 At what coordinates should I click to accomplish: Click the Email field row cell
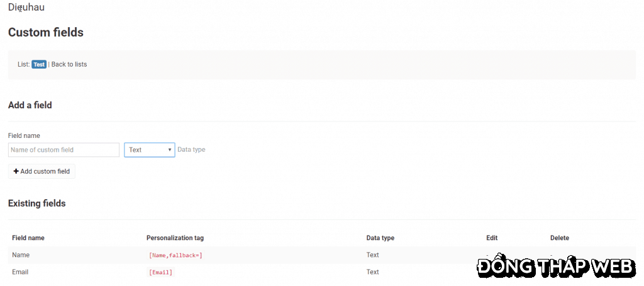pyautogui.click(x=20, y=272)
